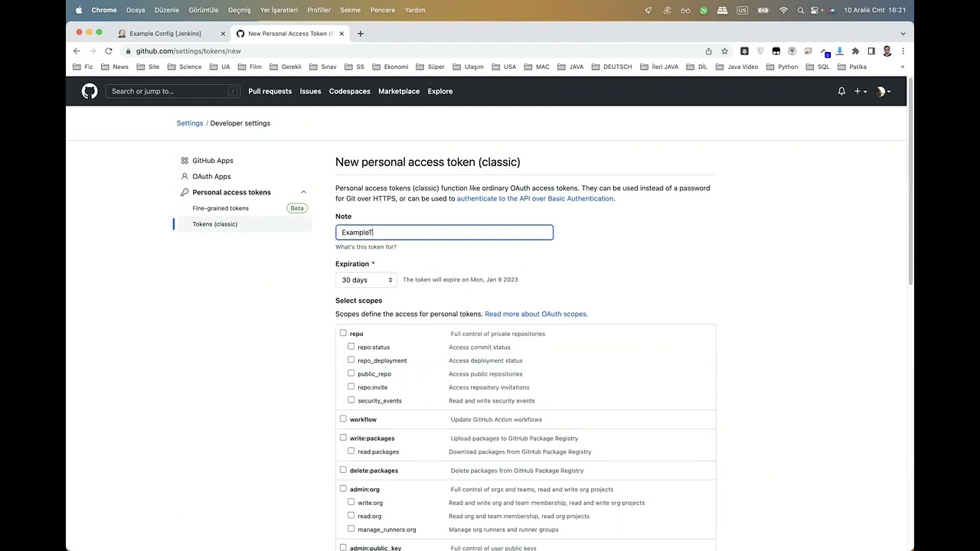Collapse the Personal access tokens section
This screenshot has width=980, height=551.
pyautogui.click(x=303, y=192)
